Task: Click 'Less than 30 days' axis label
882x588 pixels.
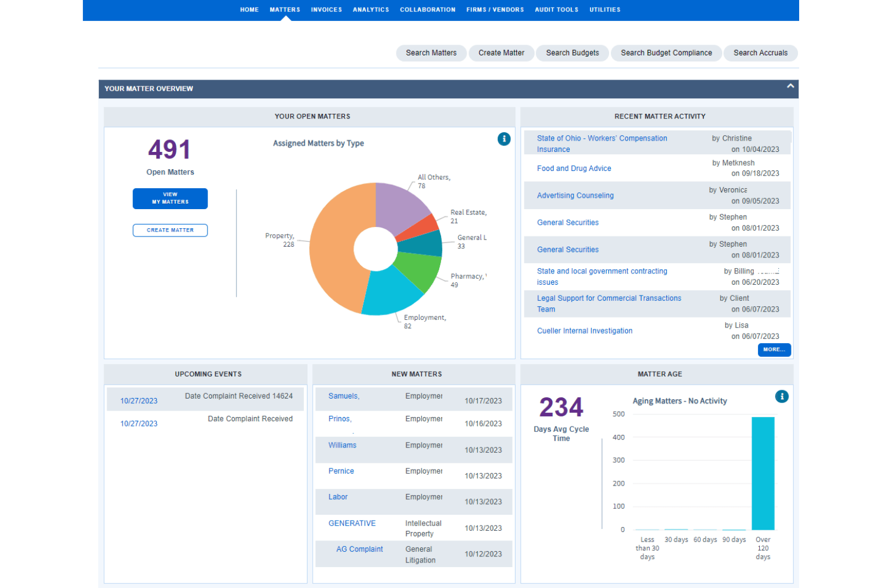Action: click(x=647, y=548)
